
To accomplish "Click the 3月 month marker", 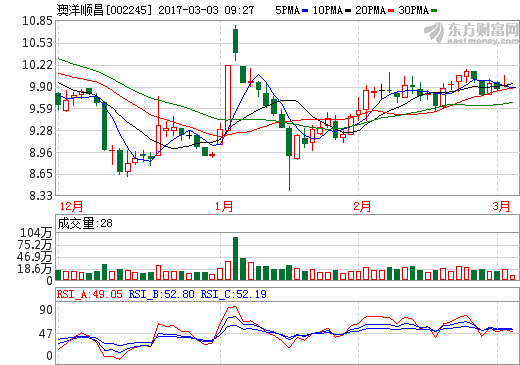I will click(501, 206).
